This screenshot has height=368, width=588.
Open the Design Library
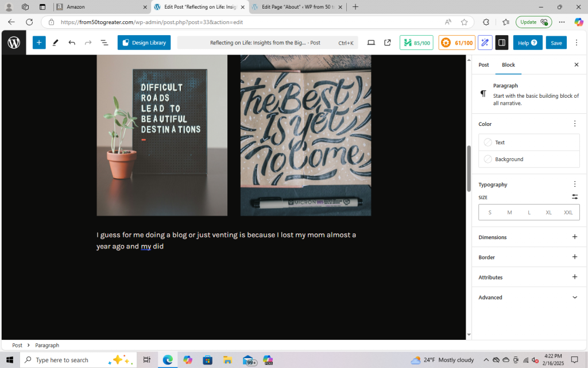click(x=144, y=43)
